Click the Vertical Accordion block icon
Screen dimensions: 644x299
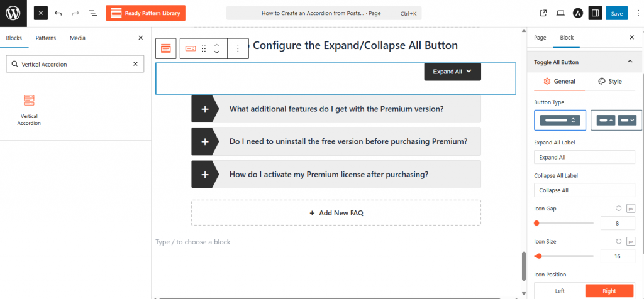(29, 100)
